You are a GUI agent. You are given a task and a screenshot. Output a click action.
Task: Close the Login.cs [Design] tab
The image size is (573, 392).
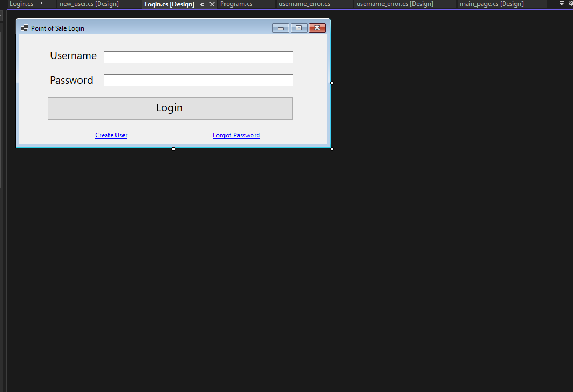[212, 4]
